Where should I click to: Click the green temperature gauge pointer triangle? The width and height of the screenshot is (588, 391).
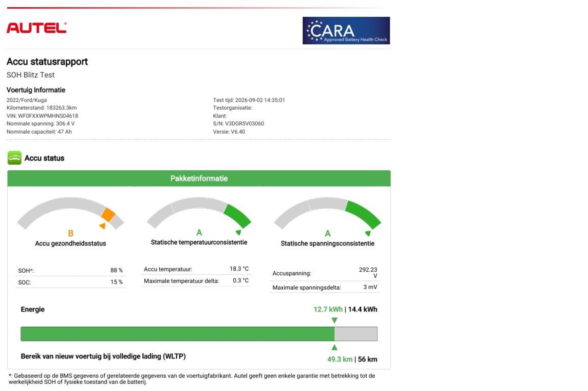pyautogui.click(x=239, y=233)
